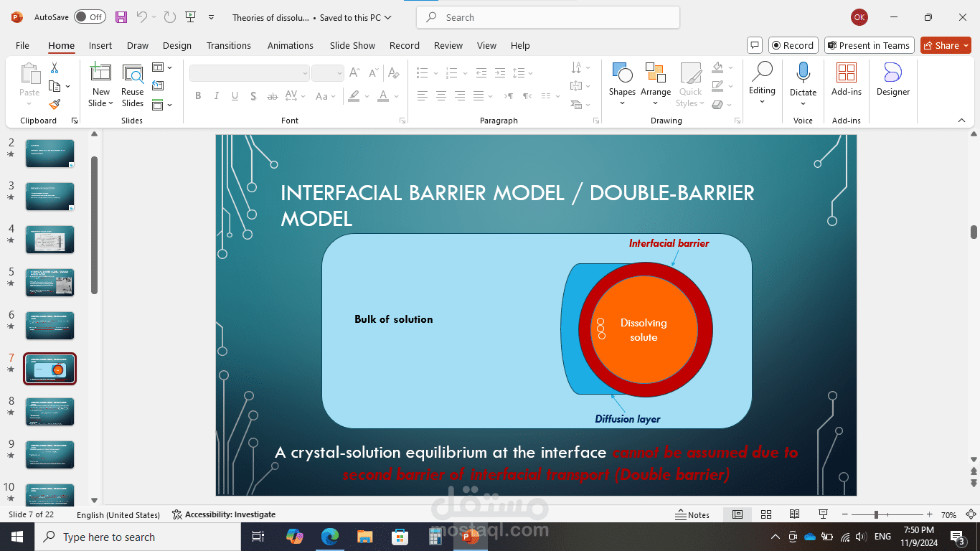
Task: Open Reading View from status bar
Action: point(794,514)
